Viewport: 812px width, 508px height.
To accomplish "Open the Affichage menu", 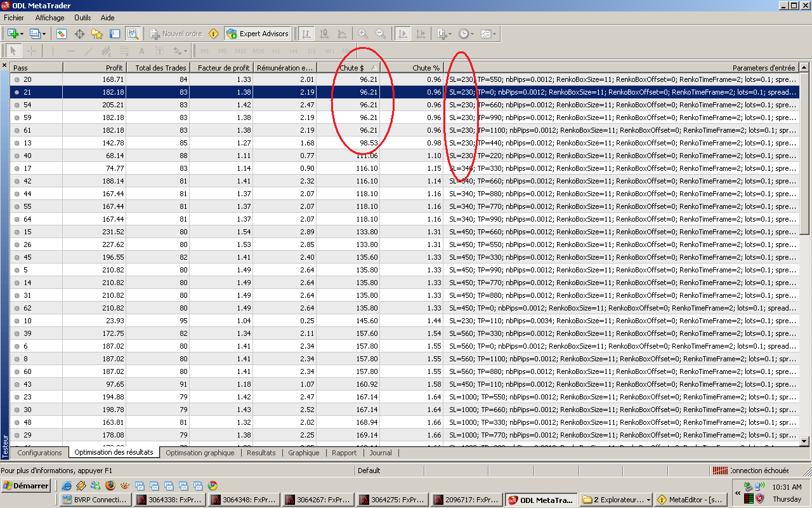I will (x=49, y=18).
